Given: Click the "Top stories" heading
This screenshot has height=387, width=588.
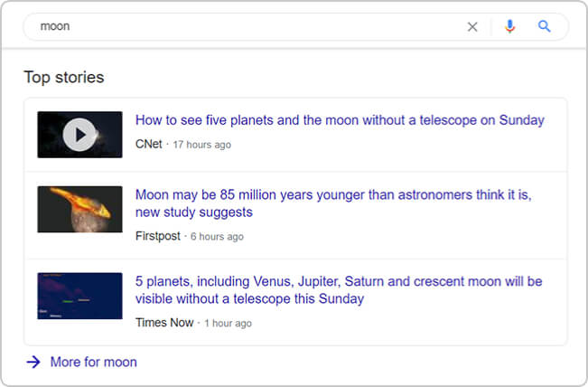Looking at the screenshot, I should click(64, 77).
